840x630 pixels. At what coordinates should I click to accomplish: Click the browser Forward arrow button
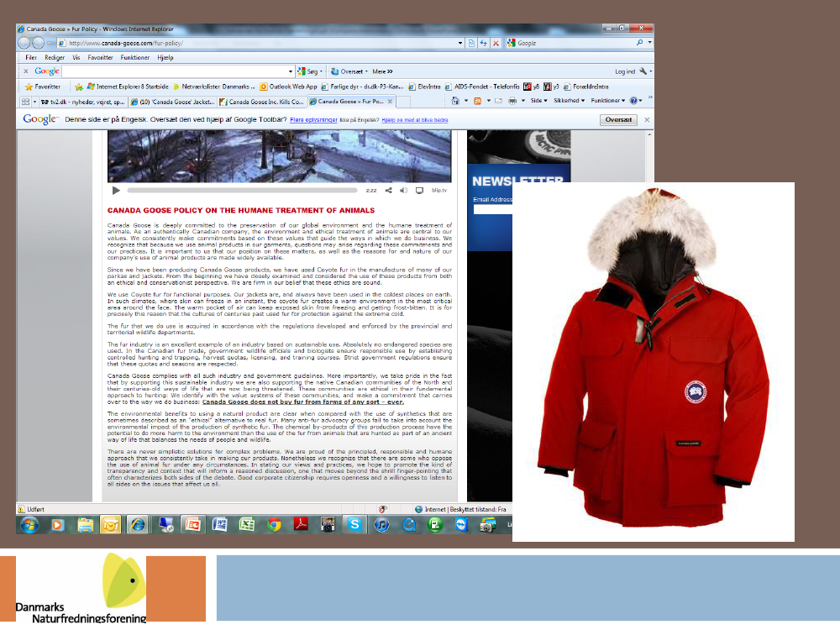pyautogui.click(x=39, y=43)
